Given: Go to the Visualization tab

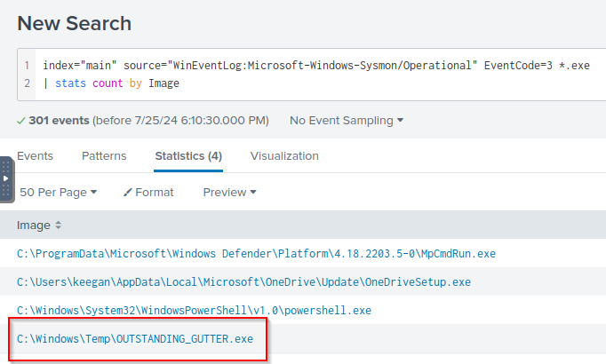Looking at the screenshot, I should pyautogui.click(x=284, y=155).
